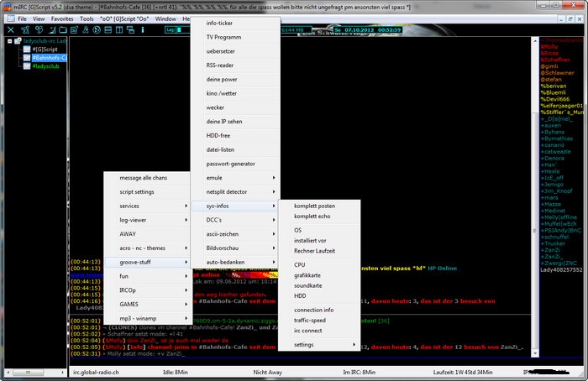Click the disconnect X icon in toolbar
The height and width of the screenshot is (381, 588).
(x=10, y=29)
